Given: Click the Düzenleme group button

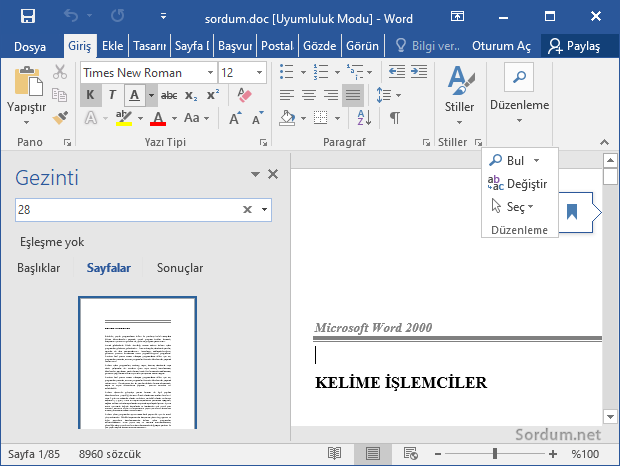Looking at the screenshot, I should pyautogui.click(x=519, y=93).
